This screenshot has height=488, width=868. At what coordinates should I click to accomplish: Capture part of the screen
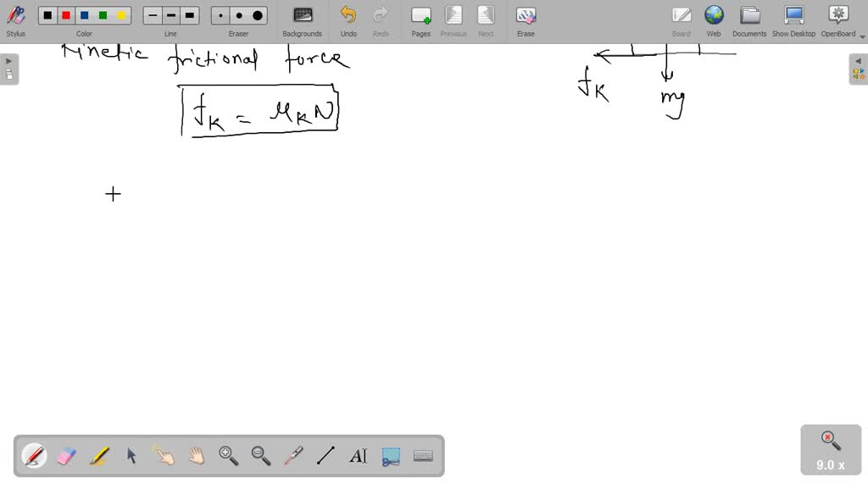coord(390,456)
